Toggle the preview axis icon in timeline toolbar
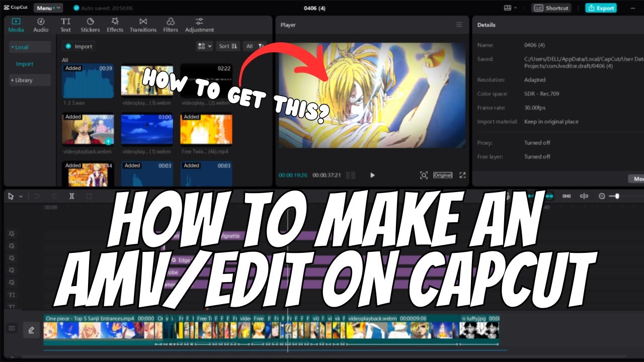Screen dimensions: 644x362 (584, 196)
